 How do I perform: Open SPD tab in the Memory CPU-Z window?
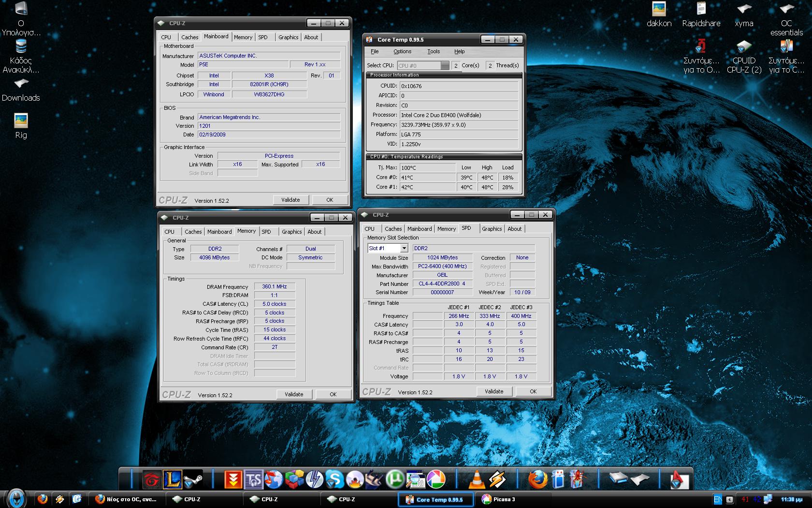click(266, 232)
